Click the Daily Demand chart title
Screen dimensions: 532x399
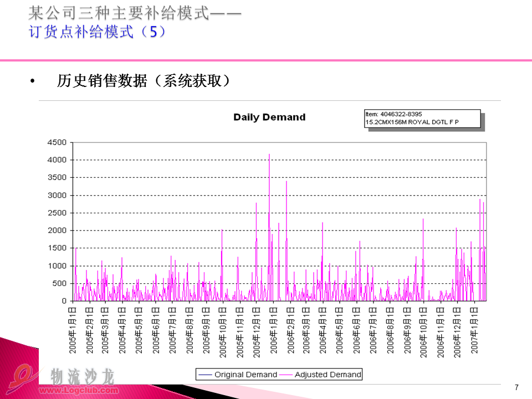tap(269, 117)
